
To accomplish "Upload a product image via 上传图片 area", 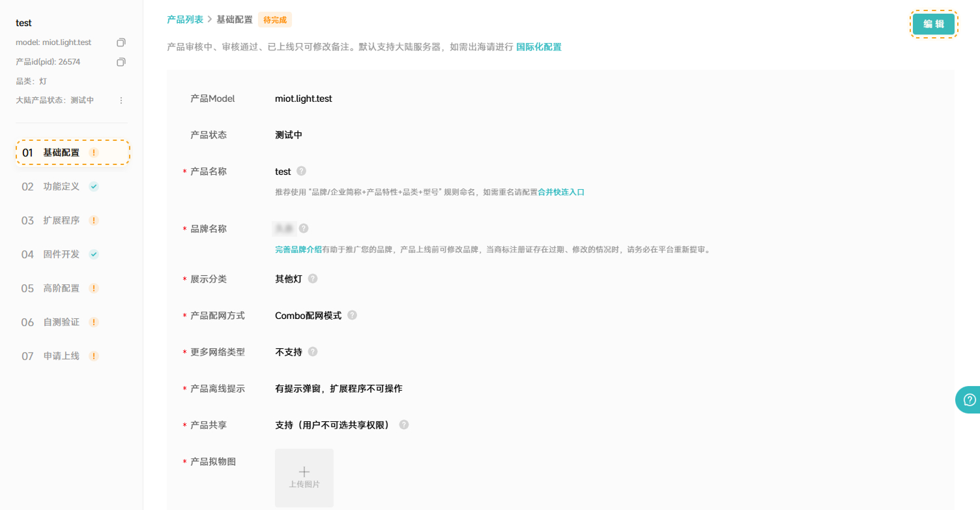I will tap(304, 477).
